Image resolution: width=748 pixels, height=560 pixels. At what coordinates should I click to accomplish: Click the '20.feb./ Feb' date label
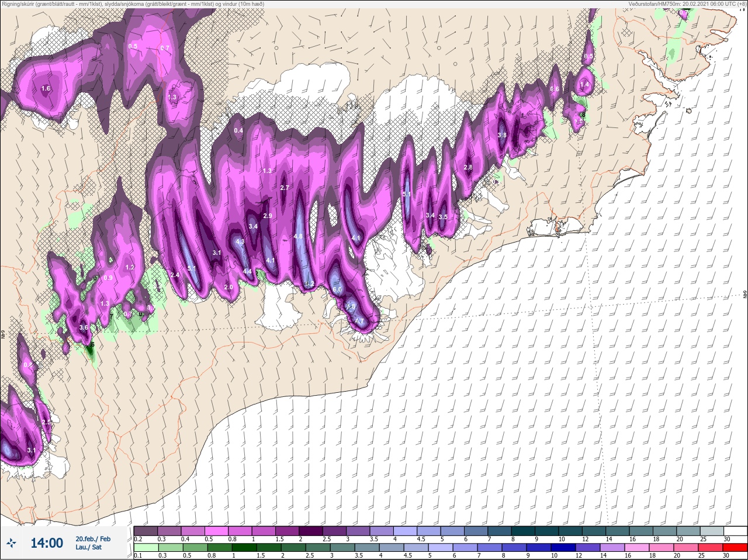[92, 539]
